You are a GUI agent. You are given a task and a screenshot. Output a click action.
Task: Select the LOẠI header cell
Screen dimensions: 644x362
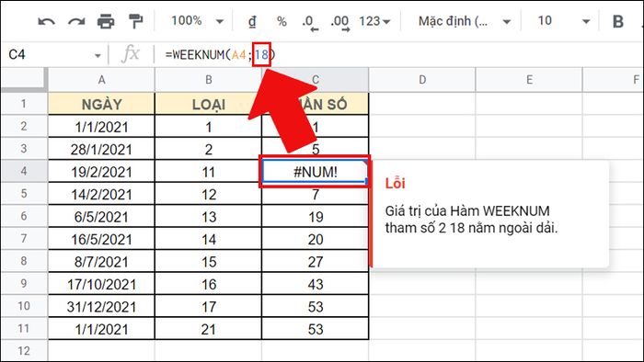(208, 104)
